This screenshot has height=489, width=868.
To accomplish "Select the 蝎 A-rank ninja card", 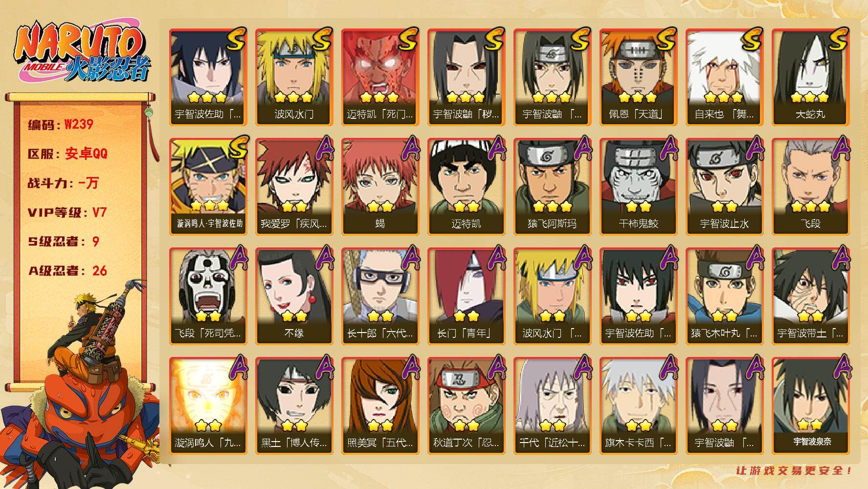I will [380, 187].
